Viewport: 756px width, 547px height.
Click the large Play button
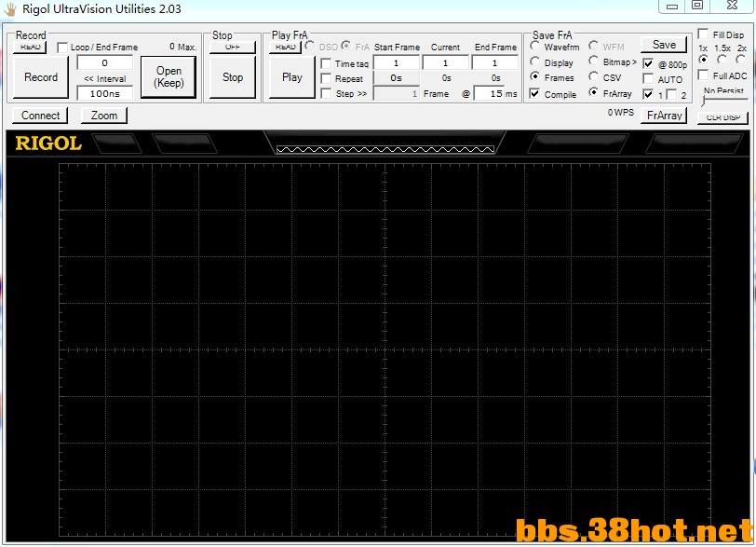[291, 77]
